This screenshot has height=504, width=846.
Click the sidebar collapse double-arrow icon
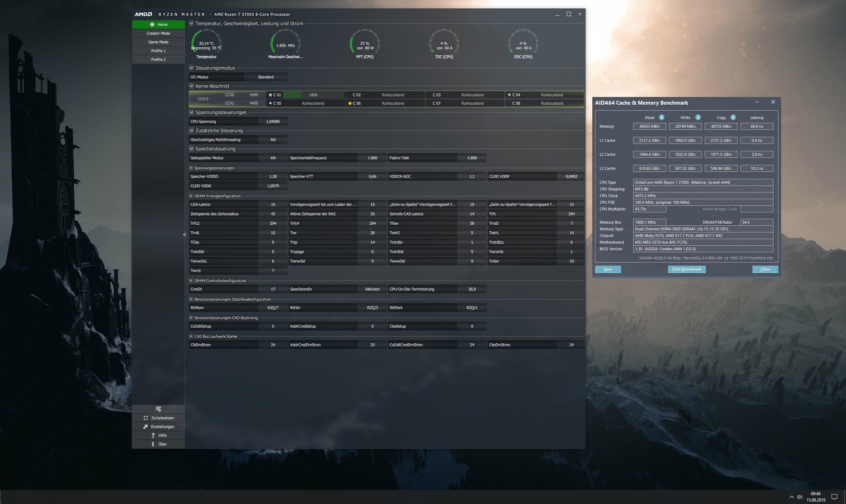[x=184, y=234]
